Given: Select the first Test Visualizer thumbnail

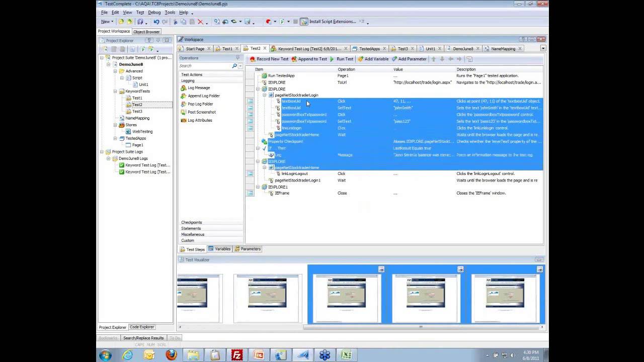Looking at the screenshot, I should 199,298.
